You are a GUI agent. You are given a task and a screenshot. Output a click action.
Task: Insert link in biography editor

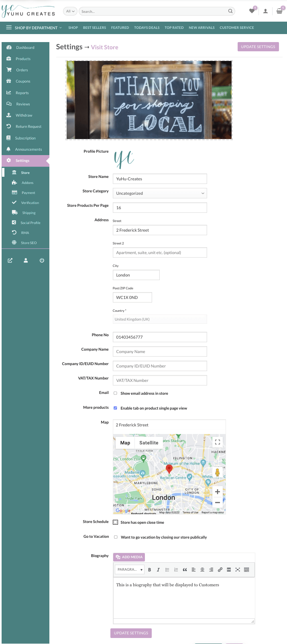(220, 569)
